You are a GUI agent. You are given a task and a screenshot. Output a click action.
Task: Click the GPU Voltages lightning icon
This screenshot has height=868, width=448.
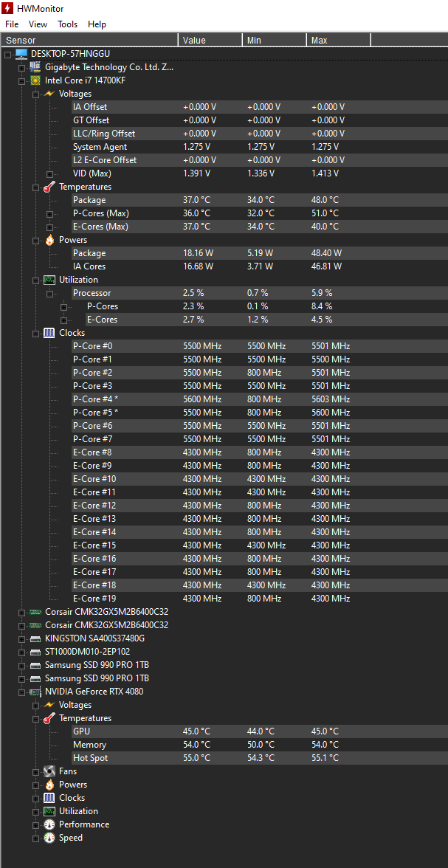point(49,705)
